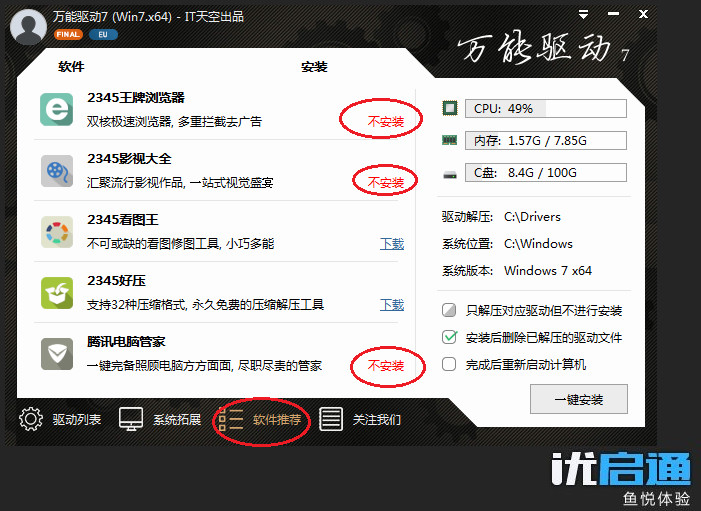Click 下载 link for 2345好压
This screenshot has width=701, height=511.
[x=392, y=305]
